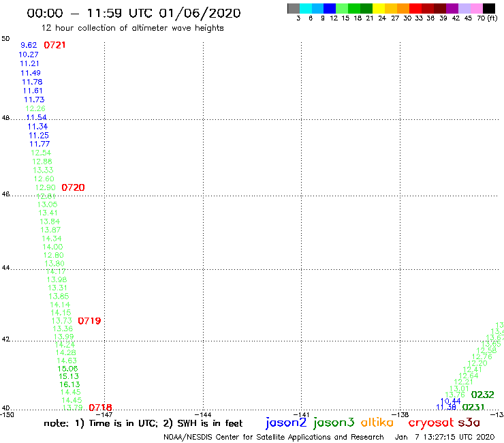Select the dark blue 12 ft legend swatch

(x=330, y=8)
